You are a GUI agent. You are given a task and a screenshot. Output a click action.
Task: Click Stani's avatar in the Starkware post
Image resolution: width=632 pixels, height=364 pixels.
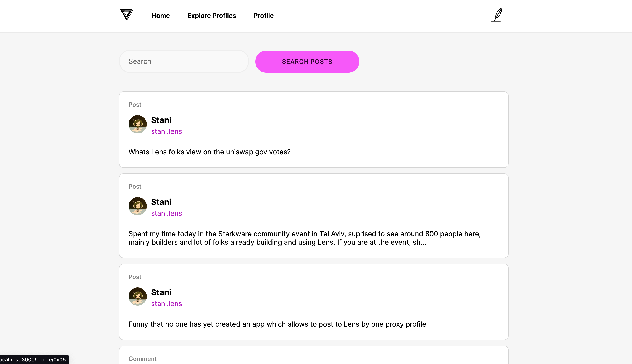pos(138,206)
